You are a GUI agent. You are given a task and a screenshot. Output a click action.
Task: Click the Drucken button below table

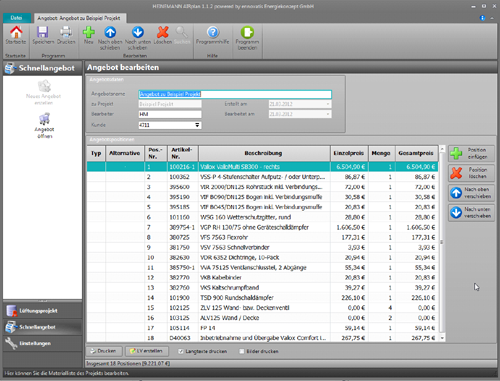click(104, 351)
